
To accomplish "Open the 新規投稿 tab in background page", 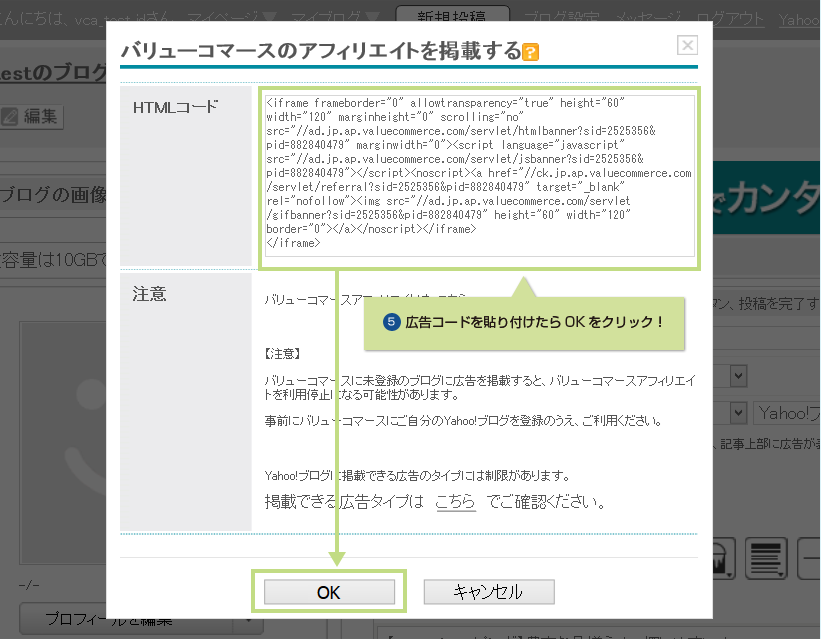I will (452, 16).
